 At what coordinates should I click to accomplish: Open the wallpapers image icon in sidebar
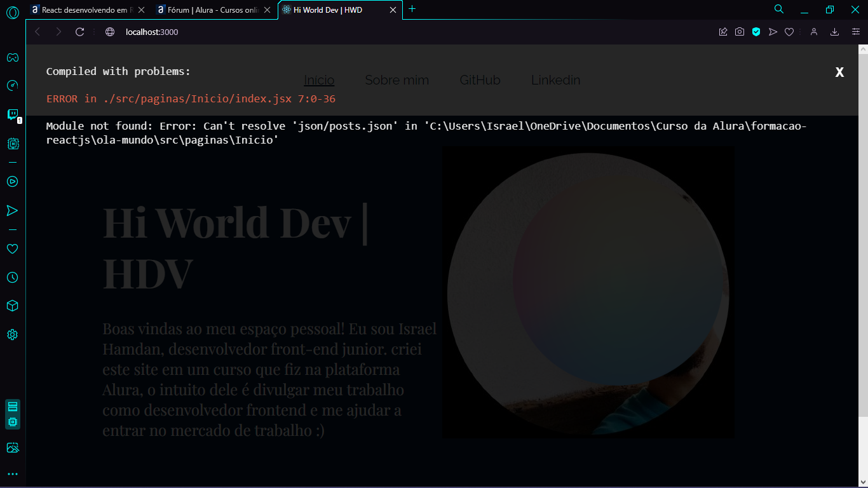click(12, 448)
